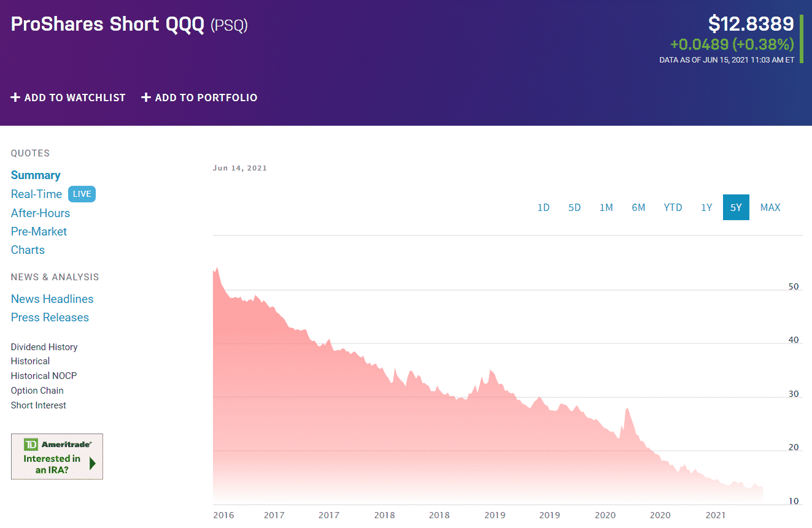Click the LIVE badge next to Real-Time
This screenshot has height=528, width=812.
click(82, 194)
